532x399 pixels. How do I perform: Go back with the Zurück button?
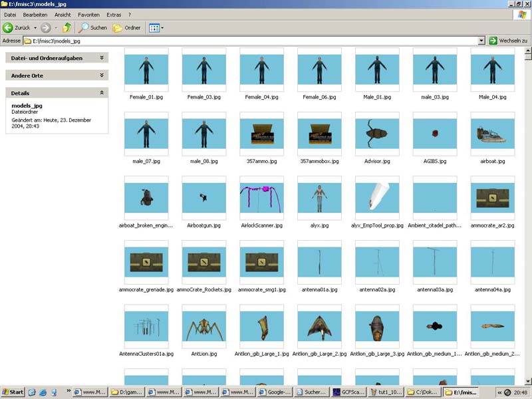17,28
